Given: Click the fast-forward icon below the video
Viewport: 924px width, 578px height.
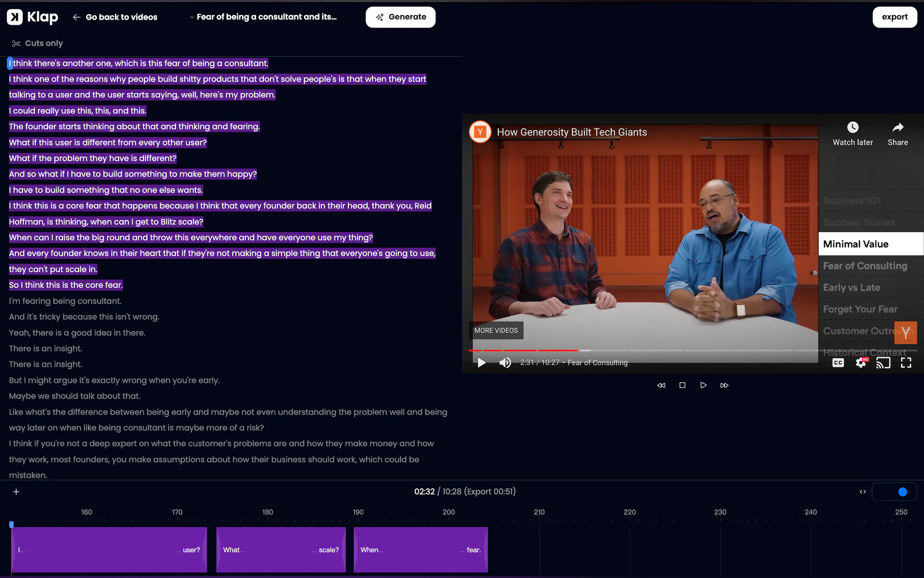Looking at the screenshot, I should pyautogui.click(x=724, y=385).
